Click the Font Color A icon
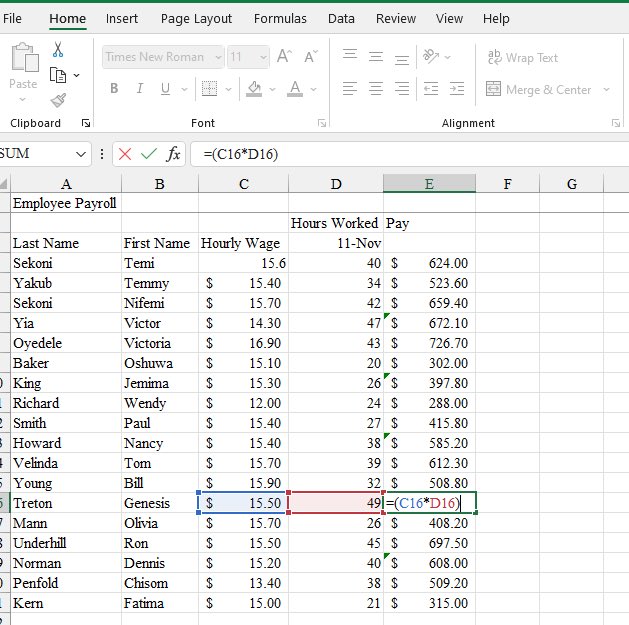This screenshot has width=629, height=625. click(295, 89)
